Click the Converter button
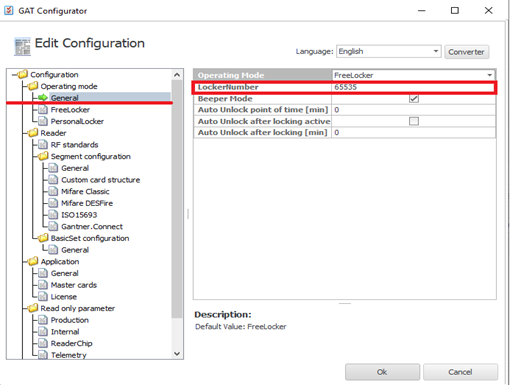This screenshot has height=385, width=510. 466,52
